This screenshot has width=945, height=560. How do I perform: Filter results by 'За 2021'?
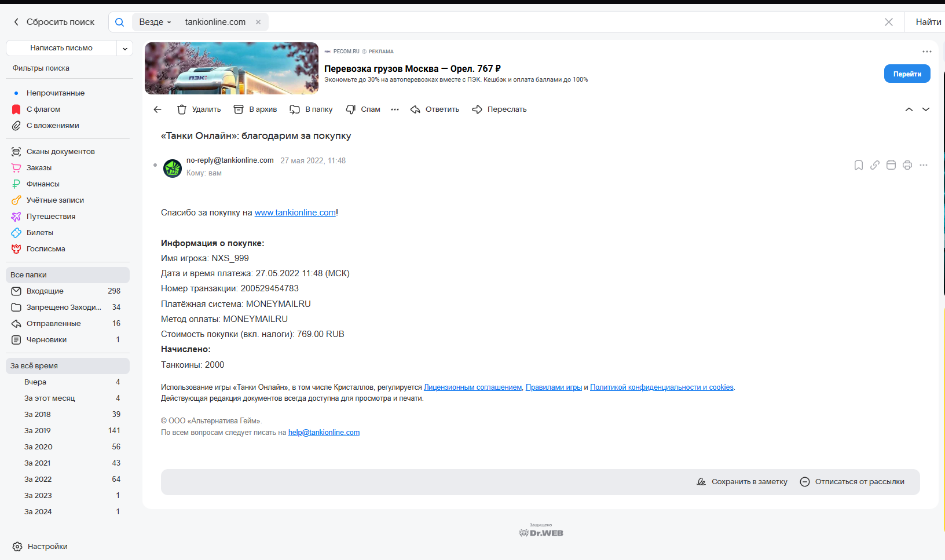coord(68,463)
